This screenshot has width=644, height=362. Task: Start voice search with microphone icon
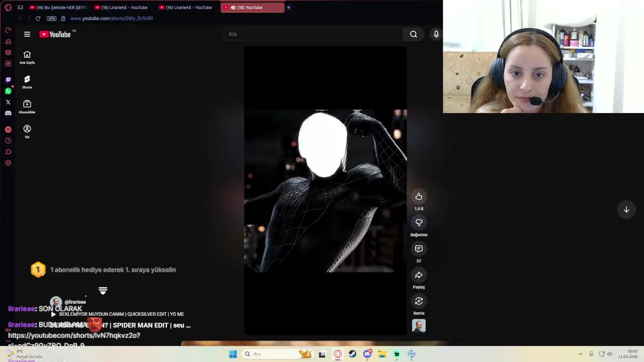(436, 34)
